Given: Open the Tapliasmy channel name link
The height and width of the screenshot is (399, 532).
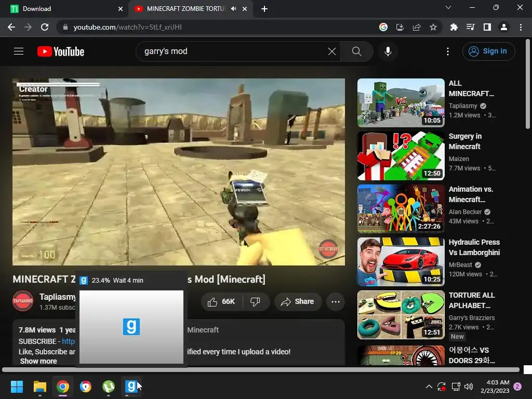Looking at the screenshot, I should pos(57,297).
